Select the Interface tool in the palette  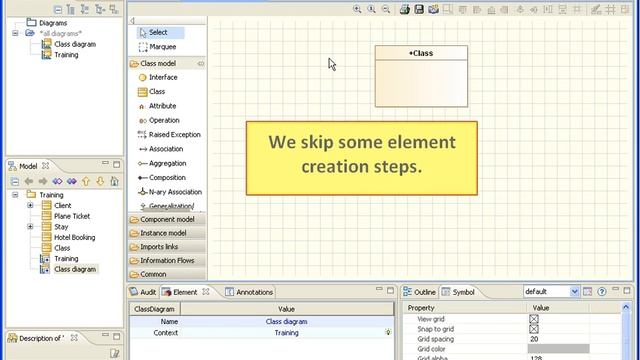[x=158, y=77]
